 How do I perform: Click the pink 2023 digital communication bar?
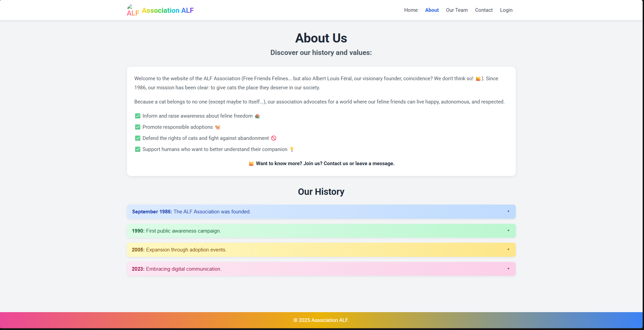coord(321,269)
